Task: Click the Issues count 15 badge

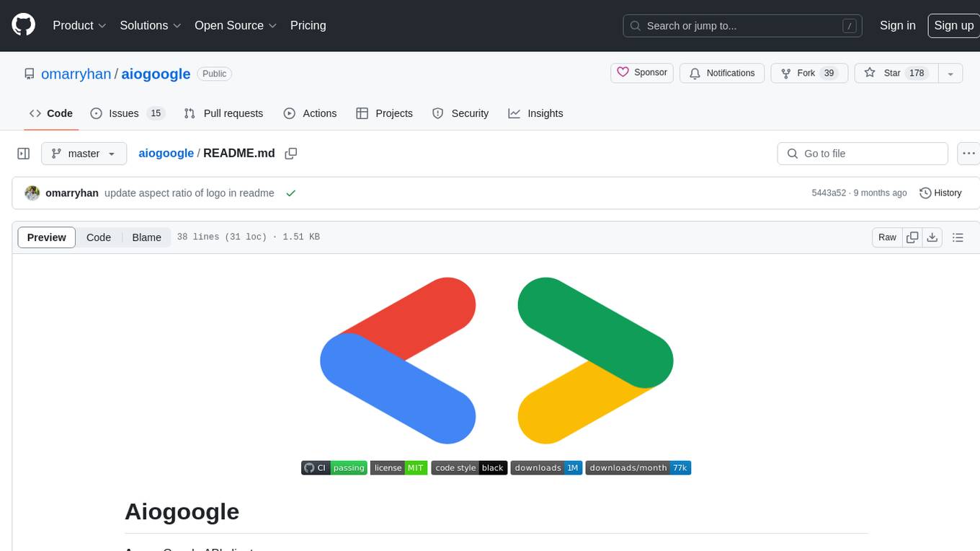Action: [x=156, y=113]
